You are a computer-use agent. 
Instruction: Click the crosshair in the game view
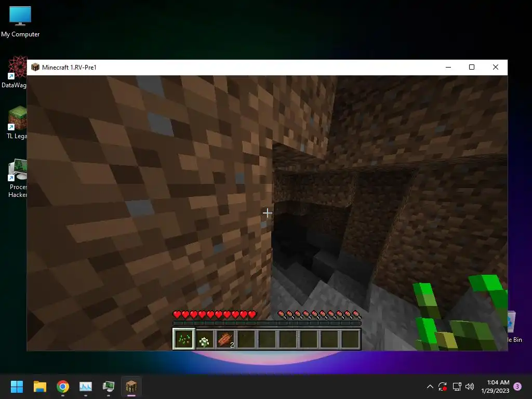pos(268,213)
